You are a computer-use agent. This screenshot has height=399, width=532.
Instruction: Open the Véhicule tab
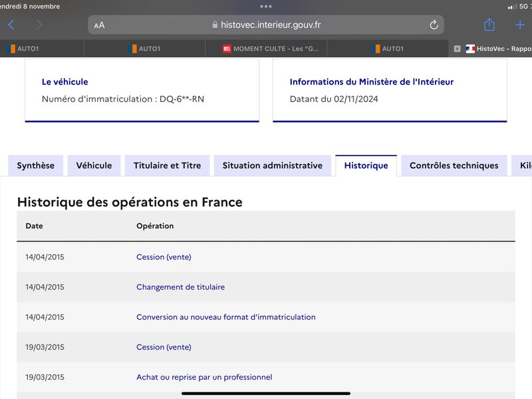(94, 166)
